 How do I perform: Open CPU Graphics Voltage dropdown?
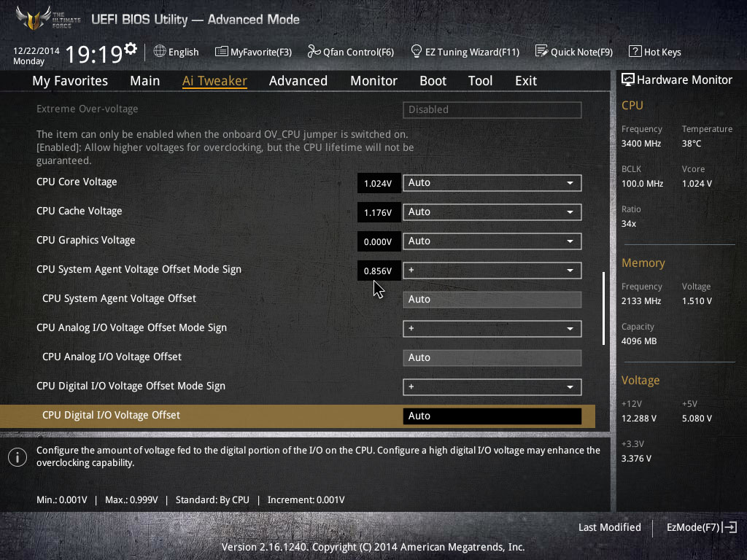click(x=492, y=241)
